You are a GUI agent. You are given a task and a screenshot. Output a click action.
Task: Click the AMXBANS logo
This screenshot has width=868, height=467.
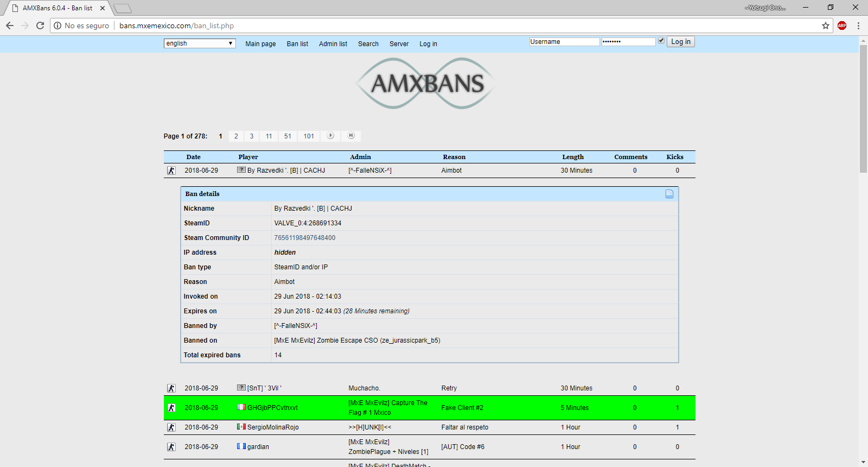pos(425,83)
